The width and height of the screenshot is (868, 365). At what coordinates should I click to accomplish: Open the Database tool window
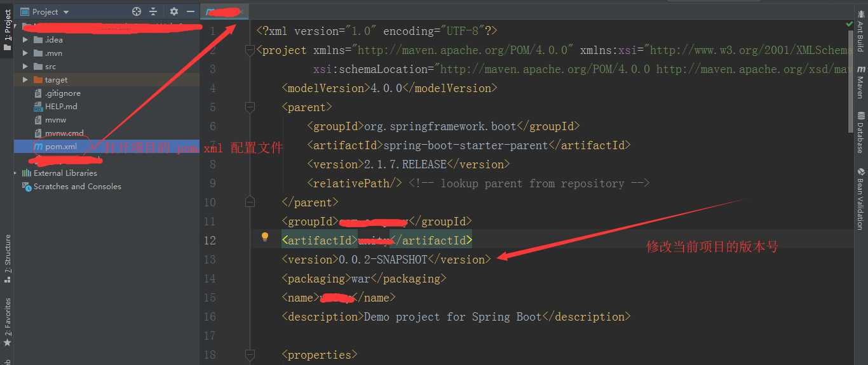tap(861, 132)
